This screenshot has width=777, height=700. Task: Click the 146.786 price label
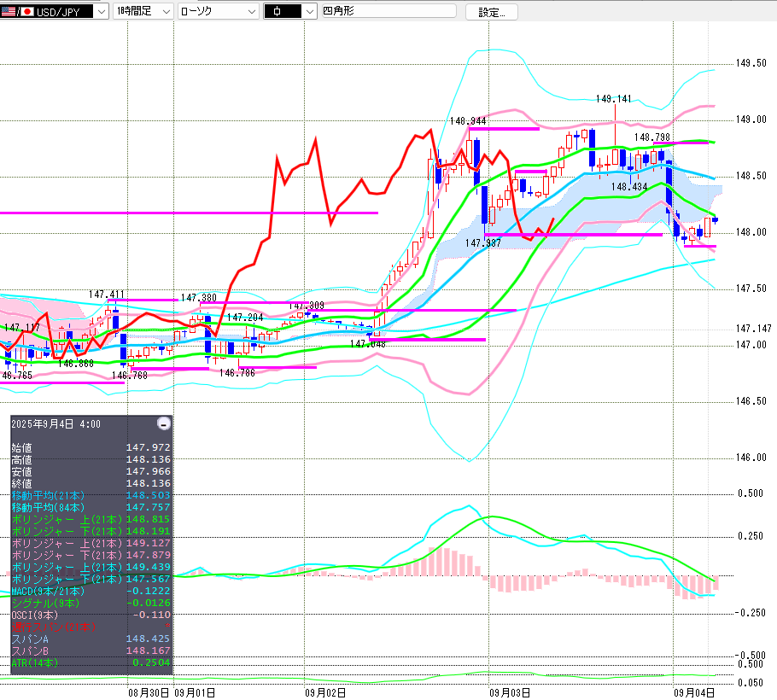pos(237,372)
